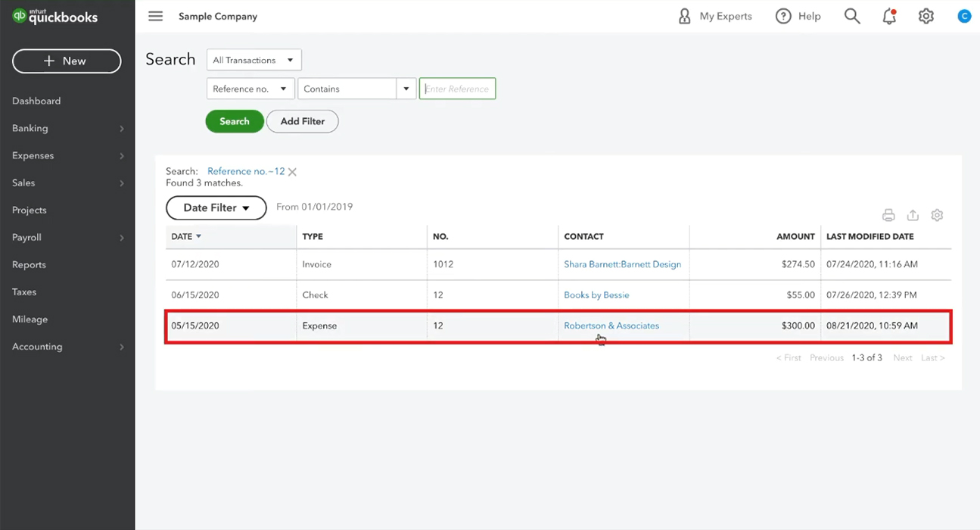This screenshot has height=530, width=980.
Task: Click the Help question mark icon
Action: pyautogui.click(x=783, y=16)
